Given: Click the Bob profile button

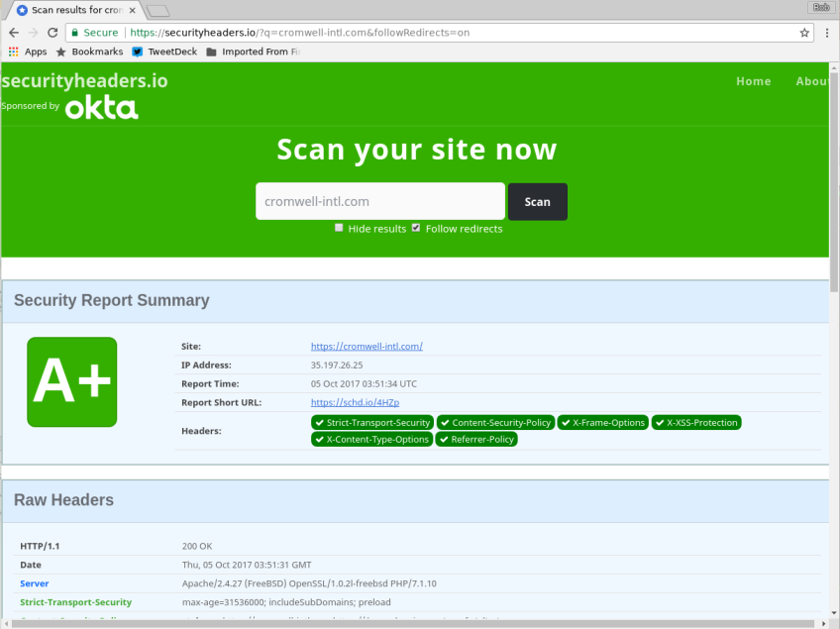Looking at the screenshot, I should click(821, 7).
